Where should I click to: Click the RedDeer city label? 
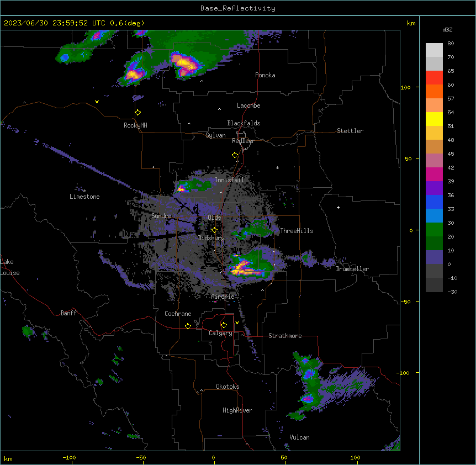point(243,141)
